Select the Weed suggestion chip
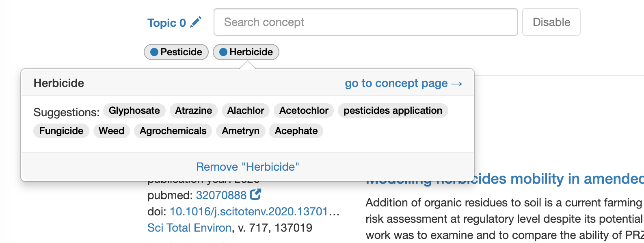 (x=111, y=131)
